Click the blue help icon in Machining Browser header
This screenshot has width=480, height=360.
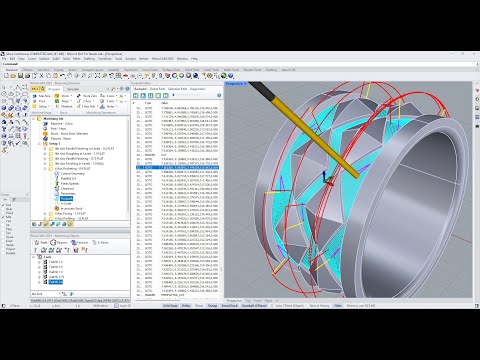[127, 89]
